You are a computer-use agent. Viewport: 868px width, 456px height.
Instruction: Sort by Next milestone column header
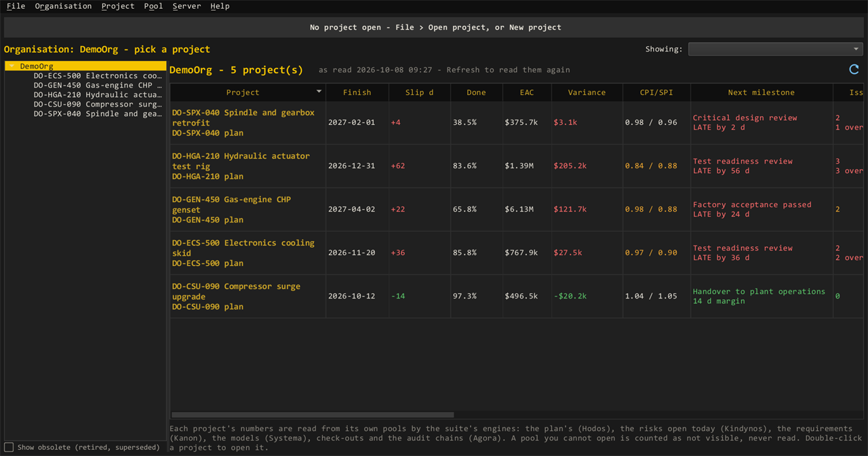click(761, 92)
